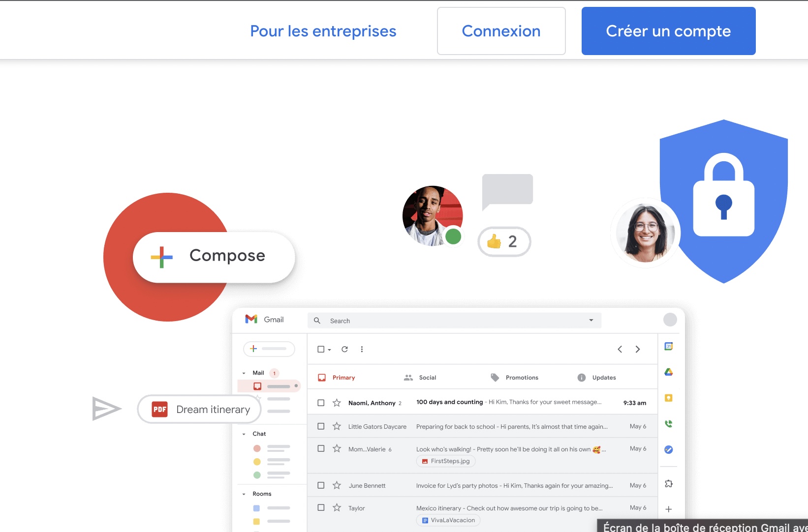The width and height of the screenshot is (808, 532).
Task: Click the small compose plus button in sidebar
Action: 269,349
